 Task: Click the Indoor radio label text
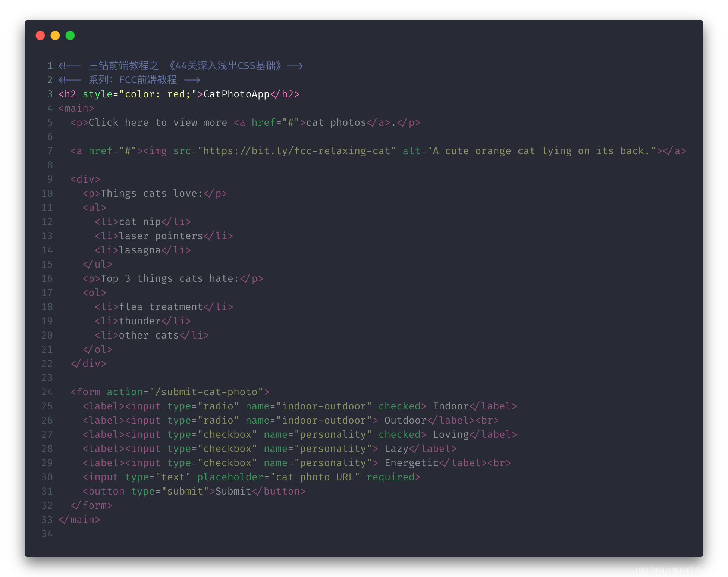click(451, 406)
